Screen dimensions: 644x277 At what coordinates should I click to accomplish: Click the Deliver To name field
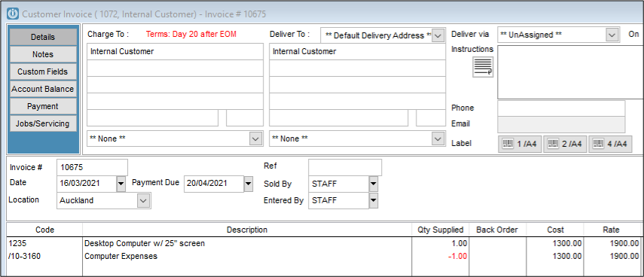tap(357, 52)
